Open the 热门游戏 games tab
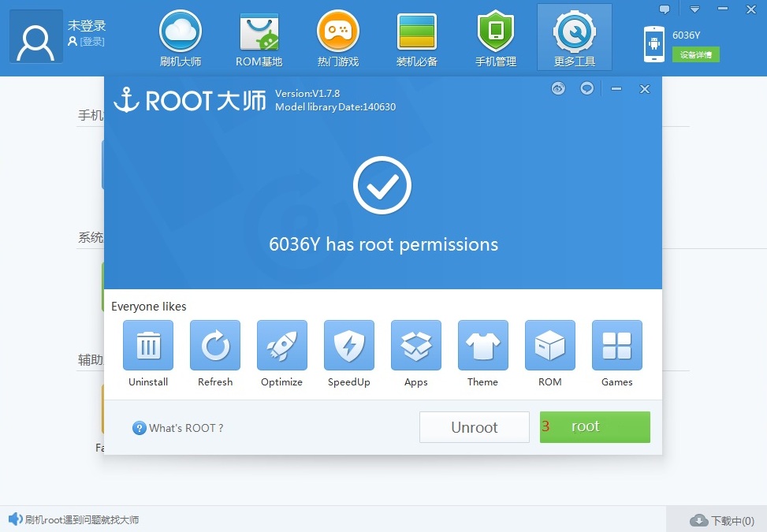 tap(338, 38)
